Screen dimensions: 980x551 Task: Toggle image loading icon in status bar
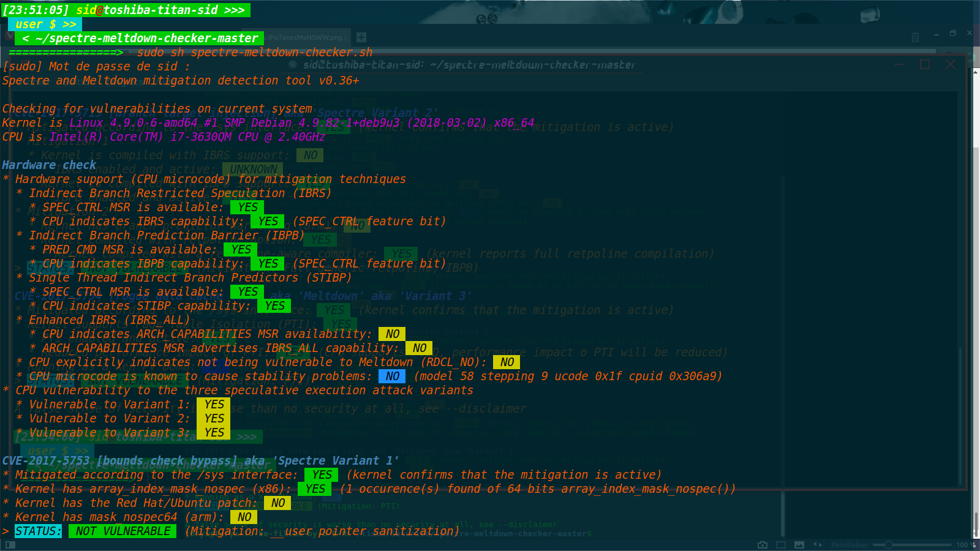[799, 545]
